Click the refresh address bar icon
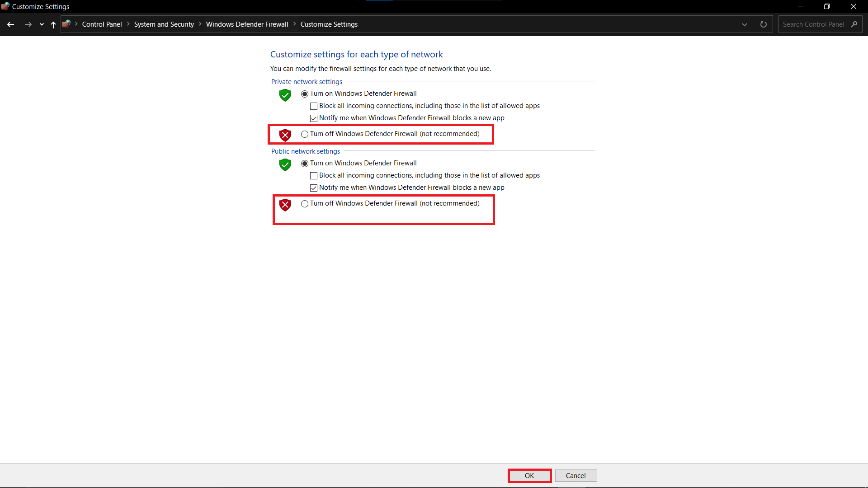Viewport: 868px width, 488px height. click(x=764, y=24)
